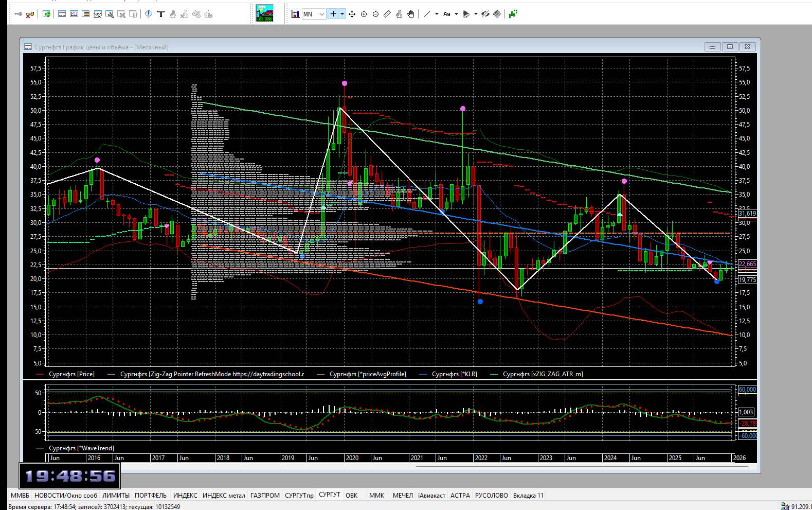812x510 pixels.
Task: Open the Вкладка 11 tab
Action: [528, 496]
